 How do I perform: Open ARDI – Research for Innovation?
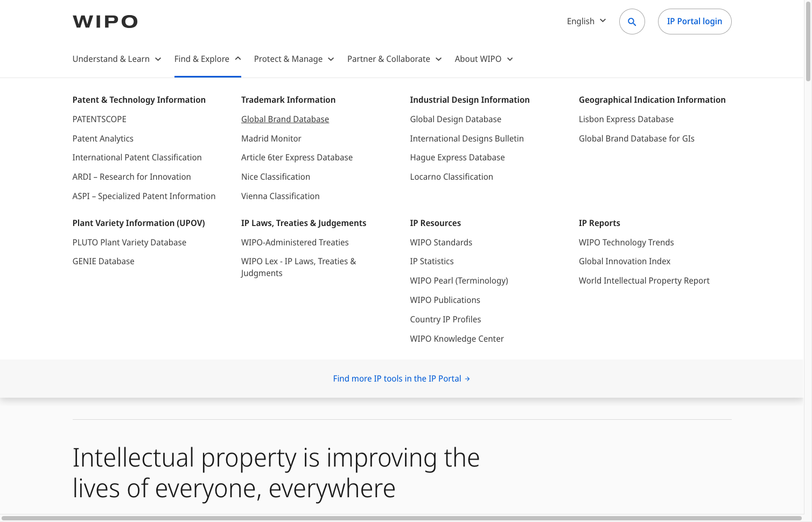(132, 177)
